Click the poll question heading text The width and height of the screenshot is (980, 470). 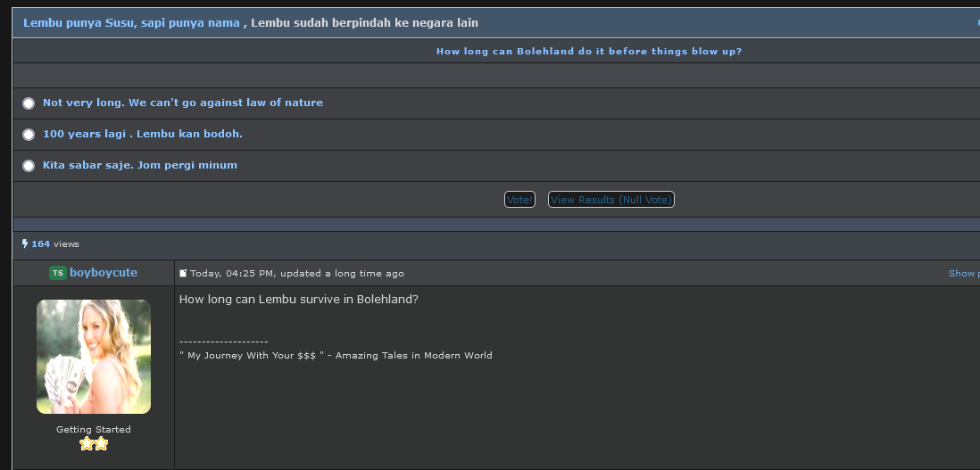[x=589, y=51]
